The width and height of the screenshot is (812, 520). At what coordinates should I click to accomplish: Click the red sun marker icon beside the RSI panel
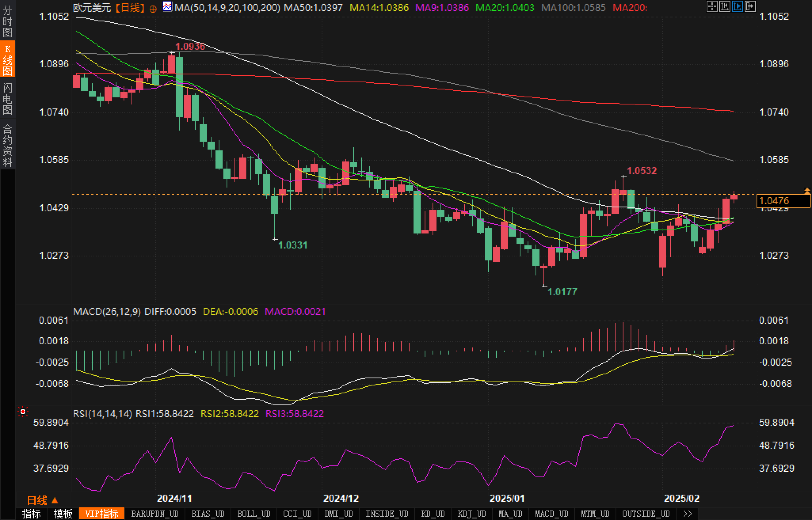(23, 412)
